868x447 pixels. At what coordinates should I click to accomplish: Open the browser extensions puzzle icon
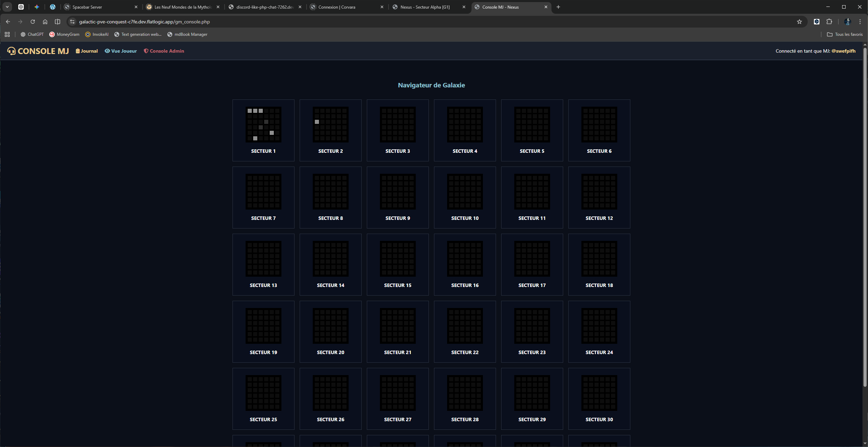pos(829,22)
